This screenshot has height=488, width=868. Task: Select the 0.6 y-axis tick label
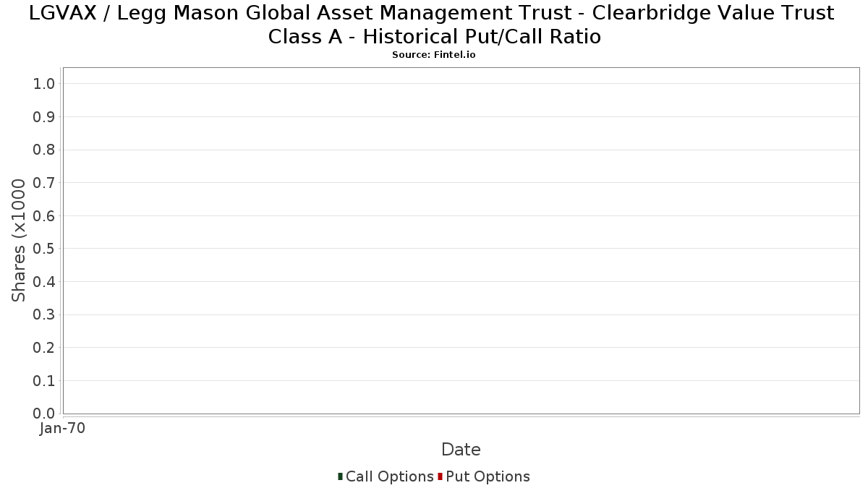point(44,216)
